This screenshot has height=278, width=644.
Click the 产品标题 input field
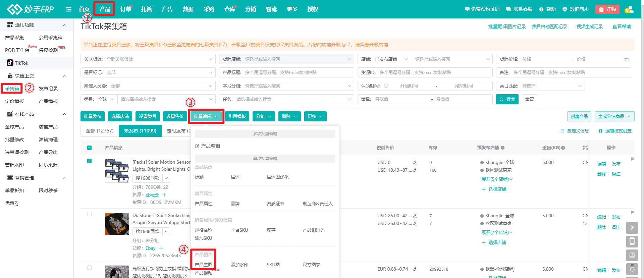point(286,72)
